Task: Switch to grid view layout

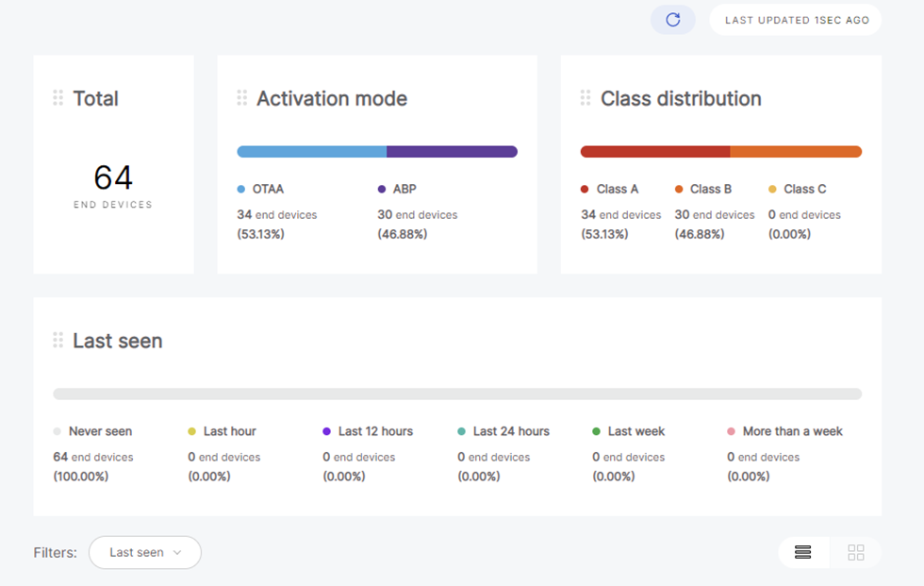Action: (856, 552)
